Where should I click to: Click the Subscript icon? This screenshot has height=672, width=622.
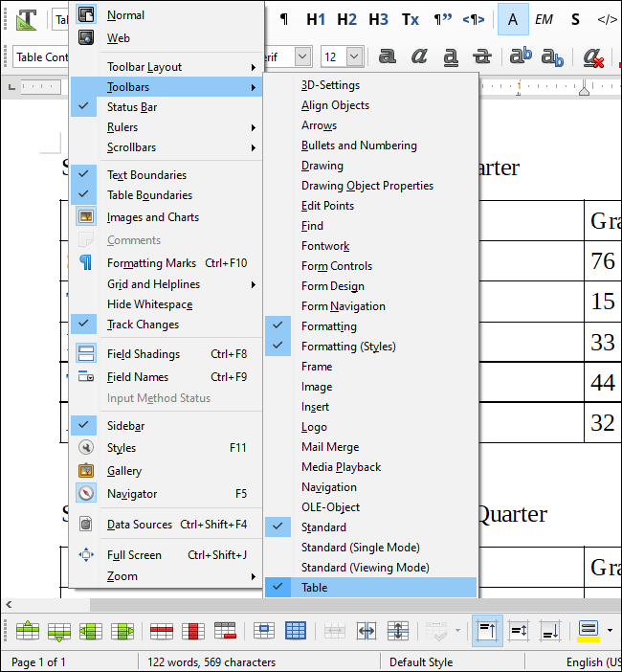click(552, 56)
